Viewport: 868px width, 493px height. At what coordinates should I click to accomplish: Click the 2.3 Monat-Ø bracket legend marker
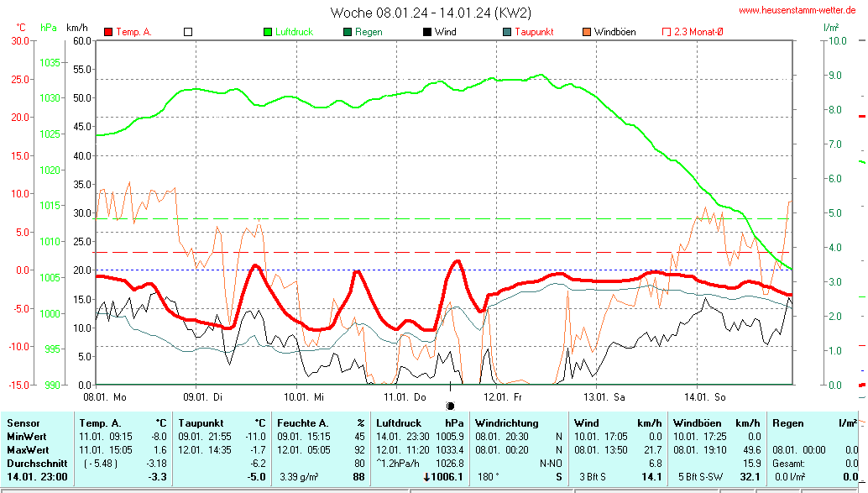(667, 32)
